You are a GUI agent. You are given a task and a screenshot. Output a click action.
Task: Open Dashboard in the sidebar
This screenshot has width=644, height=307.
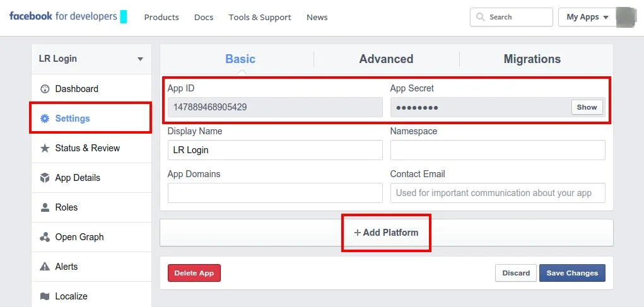tap(91, 89)
